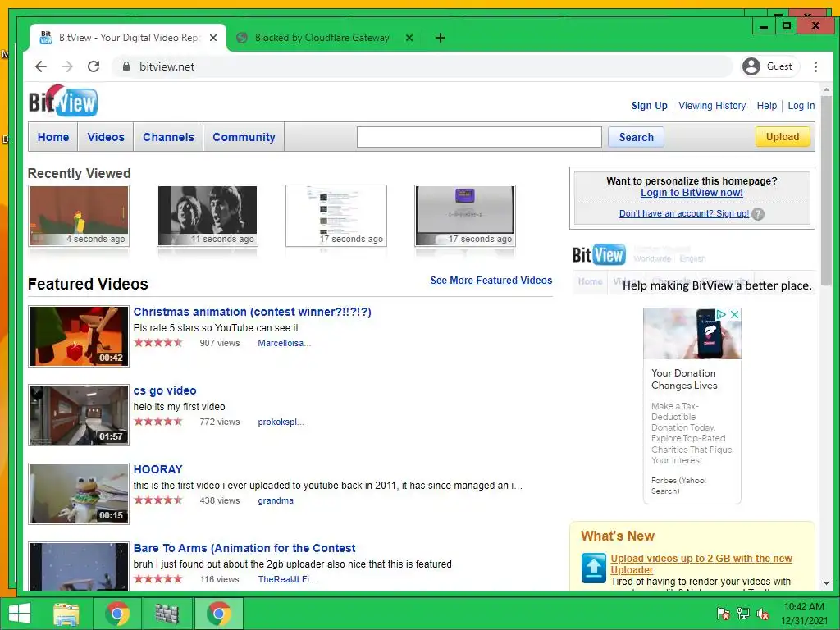
Task: Close the Blocked by Cloudflare Gateway tab
Action: point(409,38)
